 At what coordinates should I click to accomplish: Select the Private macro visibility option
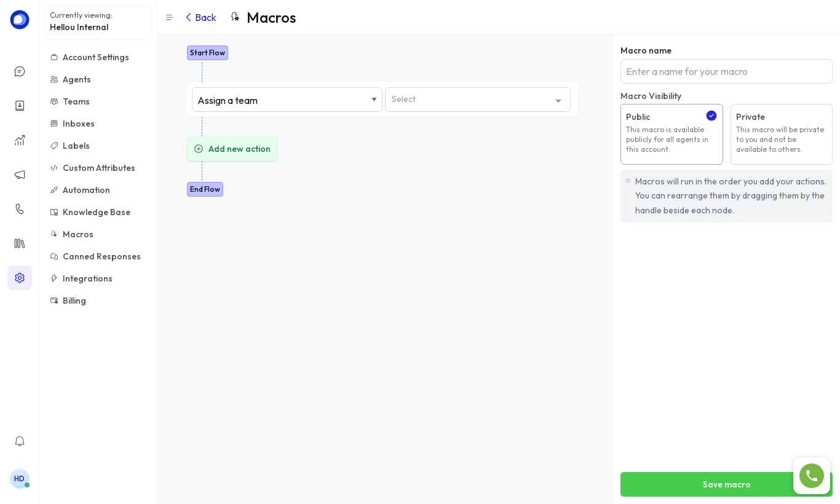[x=782, y=134]
